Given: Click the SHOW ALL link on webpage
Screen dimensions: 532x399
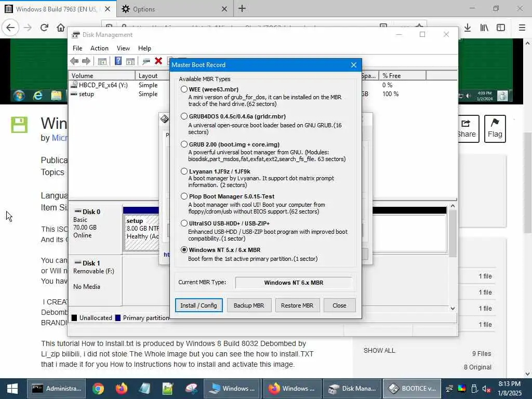Looking at the screenshot, I should [x=379, y=351].
